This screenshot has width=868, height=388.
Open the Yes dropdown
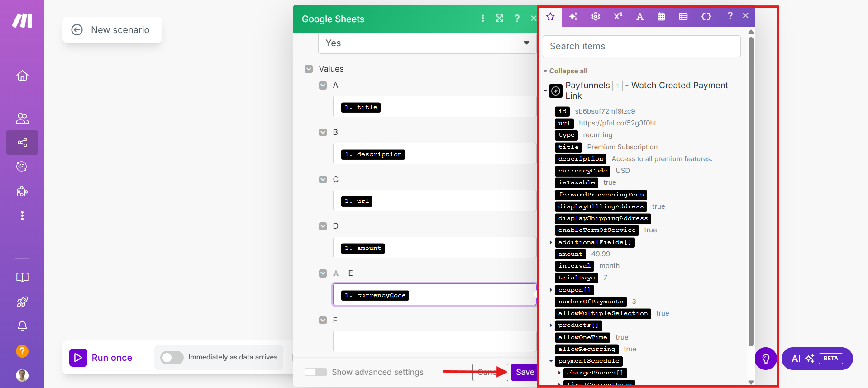click(427, 43)
